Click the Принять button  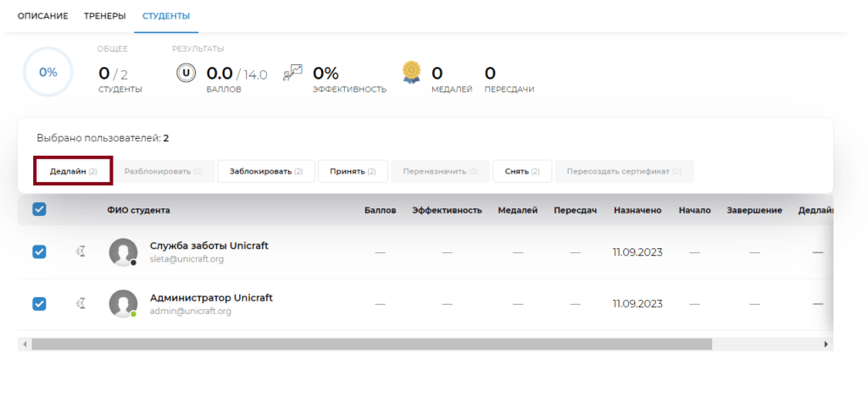pyautogui.click(x=353, y=171)
